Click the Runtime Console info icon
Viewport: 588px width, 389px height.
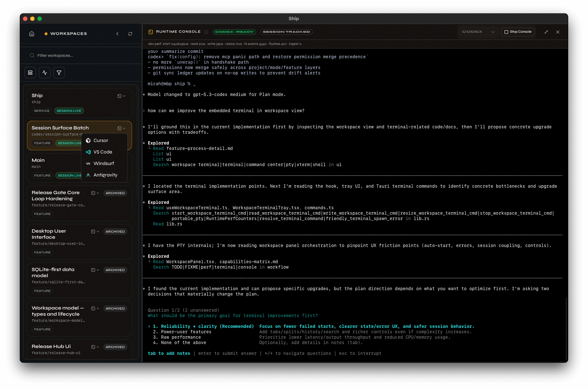click(x=206, y=32)
